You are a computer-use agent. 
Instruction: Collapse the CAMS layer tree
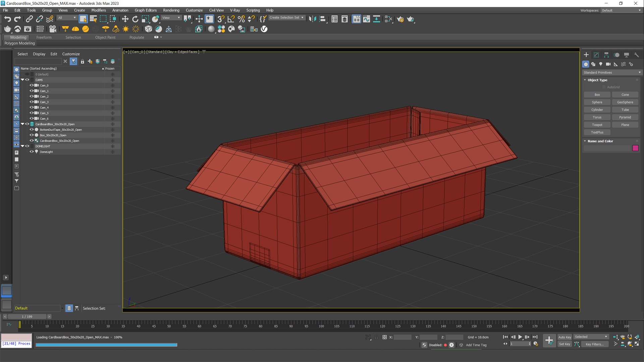coord(22,80)
